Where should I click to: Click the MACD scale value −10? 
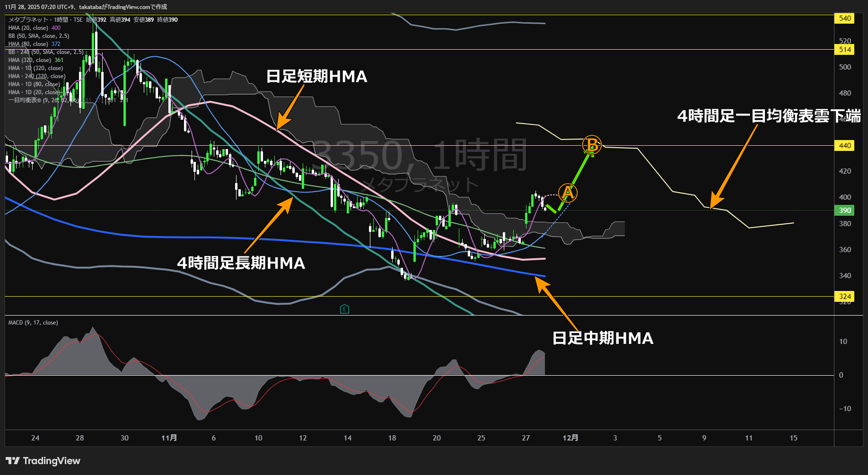click(845, 409)
